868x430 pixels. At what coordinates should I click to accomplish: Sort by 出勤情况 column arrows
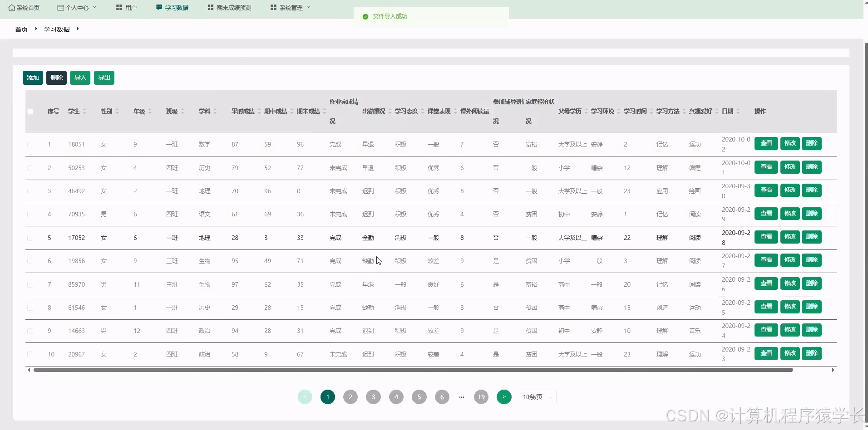390,111
